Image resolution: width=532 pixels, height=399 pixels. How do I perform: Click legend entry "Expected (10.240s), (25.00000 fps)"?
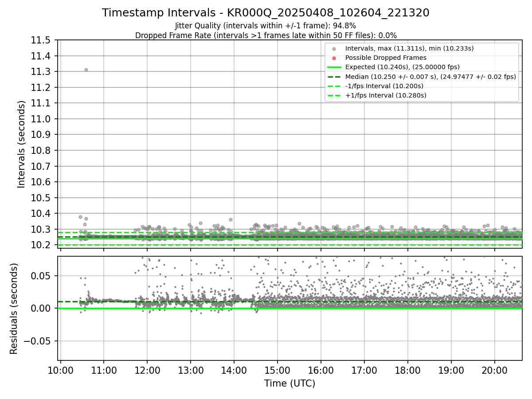[x=403, y=67]
